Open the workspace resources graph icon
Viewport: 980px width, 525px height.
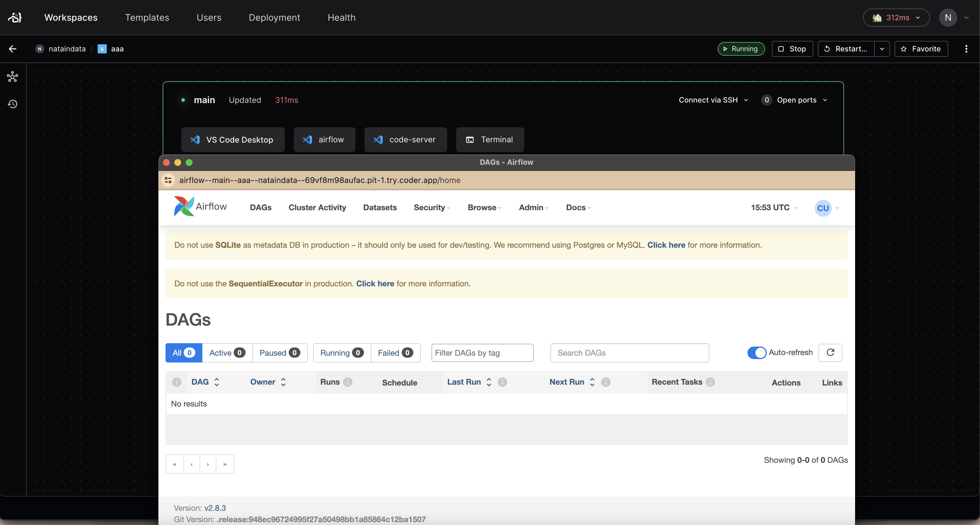(x=12, y=77)
